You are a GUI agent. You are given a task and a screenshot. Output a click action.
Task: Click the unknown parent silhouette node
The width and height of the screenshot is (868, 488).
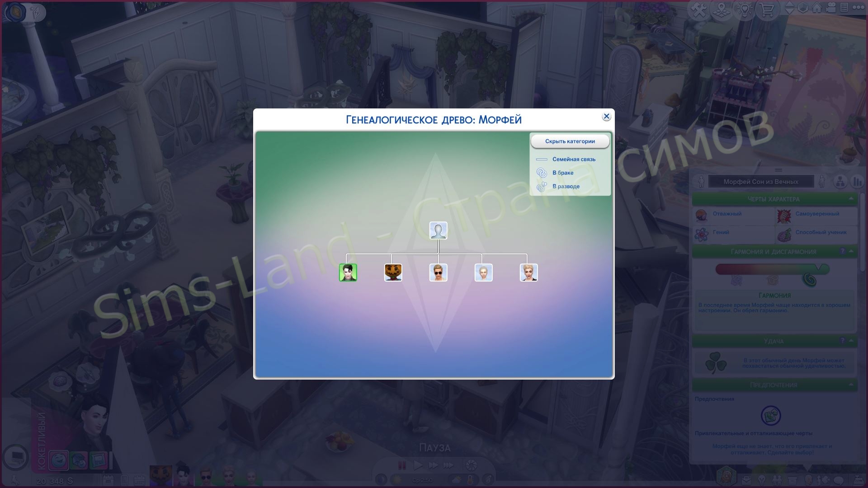(x=438, y=230)
